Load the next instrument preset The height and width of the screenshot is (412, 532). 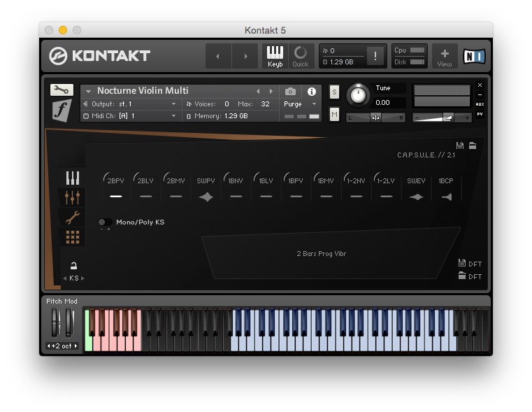coord(271,92)
